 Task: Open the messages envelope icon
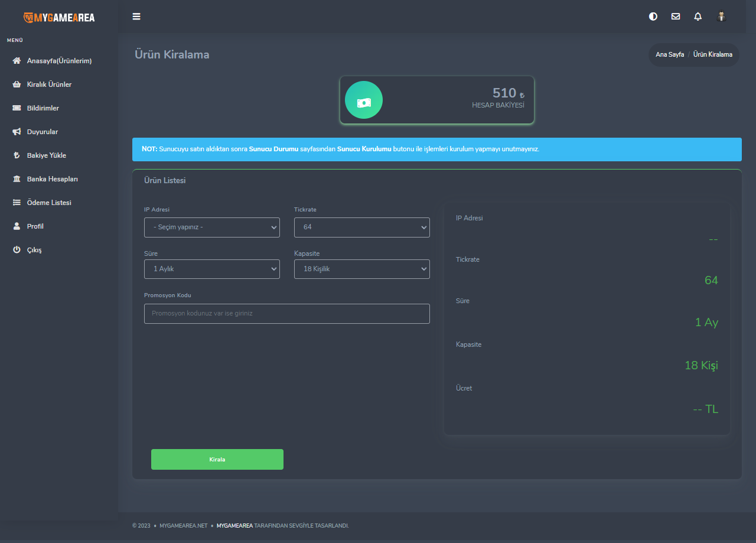click(676, 17)
